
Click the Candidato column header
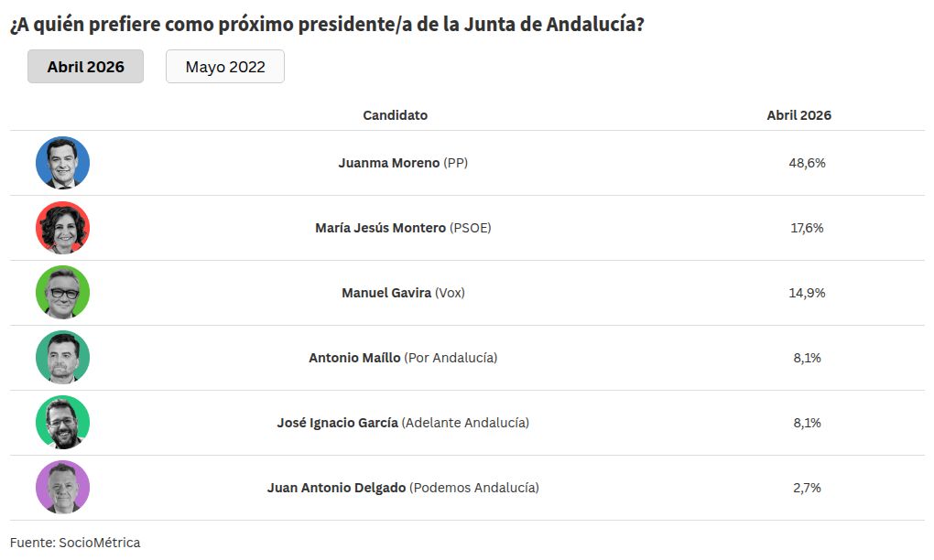point(395,115)
